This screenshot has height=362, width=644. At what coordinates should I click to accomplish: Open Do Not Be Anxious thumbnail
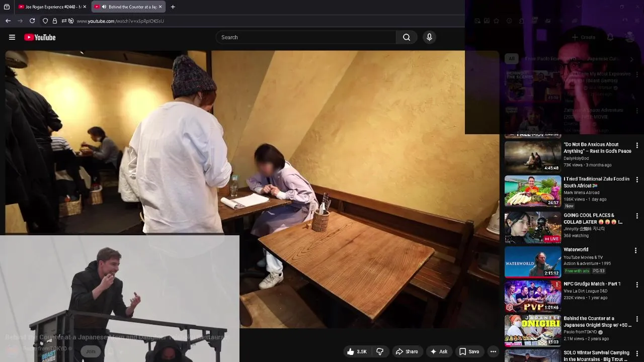point(533,157)
